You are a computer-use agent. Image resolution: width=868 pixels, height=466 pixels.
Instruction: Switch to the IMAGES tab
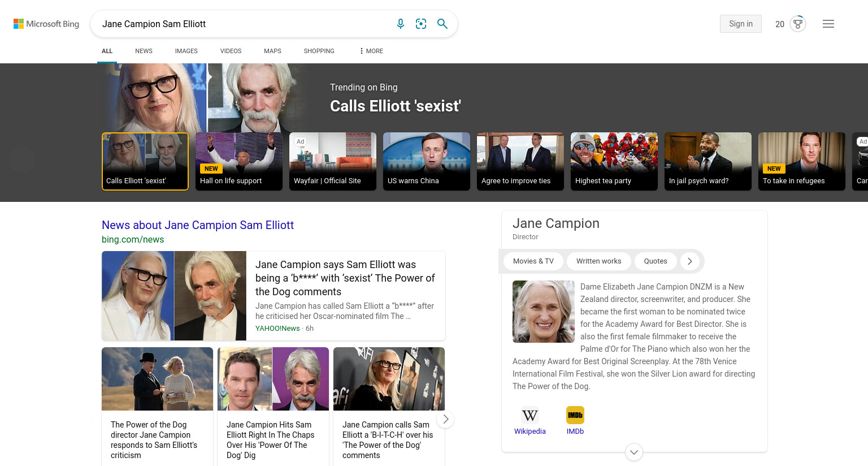tap(186, 51)
